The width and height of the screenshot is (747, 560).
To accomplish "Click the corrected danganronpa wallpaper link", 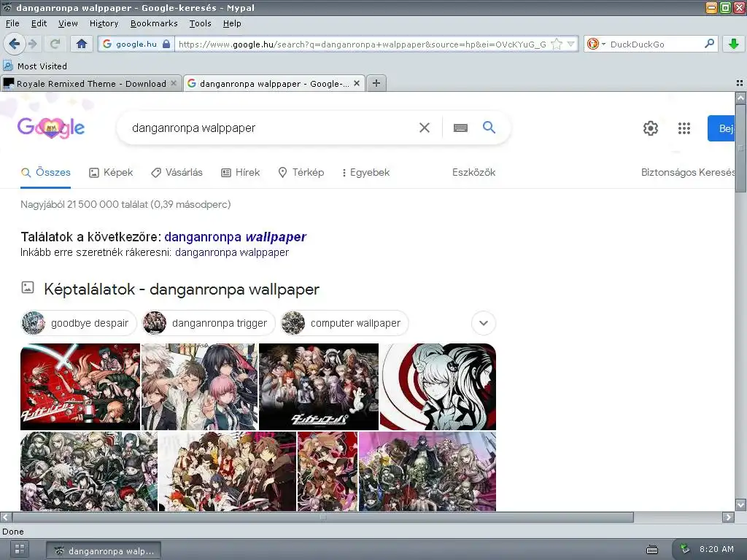I will [236, 237].
